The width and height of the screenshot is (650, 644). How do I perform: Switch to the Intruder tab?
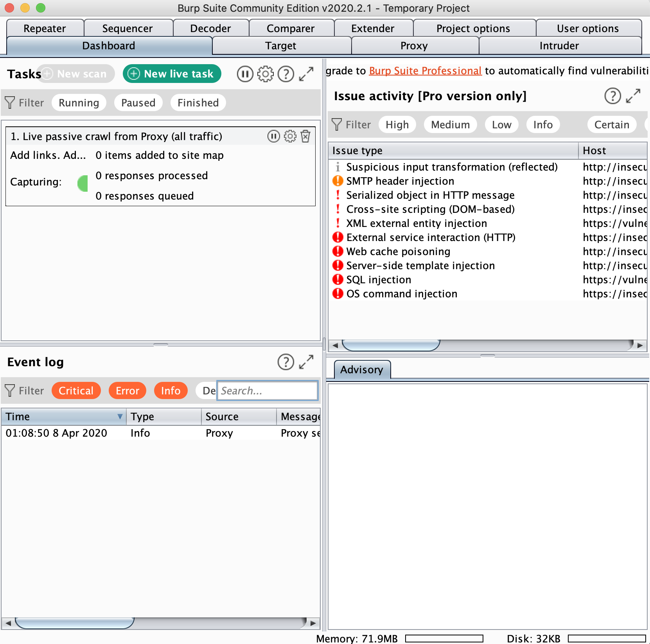click(x=559, y=46)
